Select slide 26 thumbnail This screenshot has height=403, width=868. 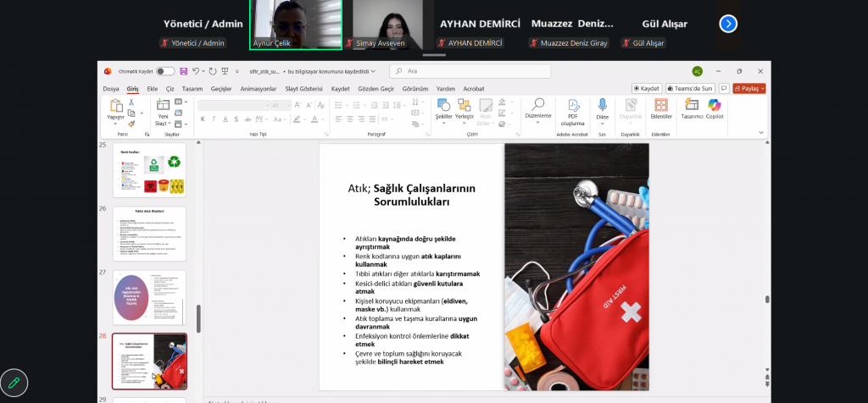pyautogui.click(x=149, y=234)
